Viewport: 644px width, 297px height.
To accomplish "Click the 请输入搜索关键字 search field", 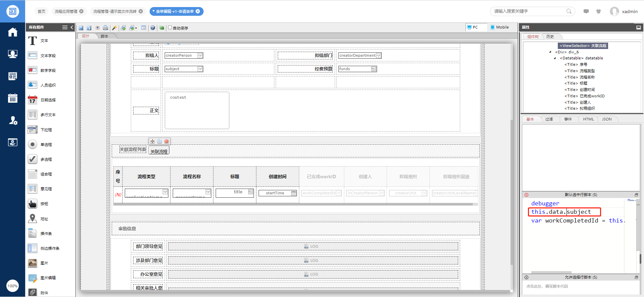I will [x=528, y=11].
